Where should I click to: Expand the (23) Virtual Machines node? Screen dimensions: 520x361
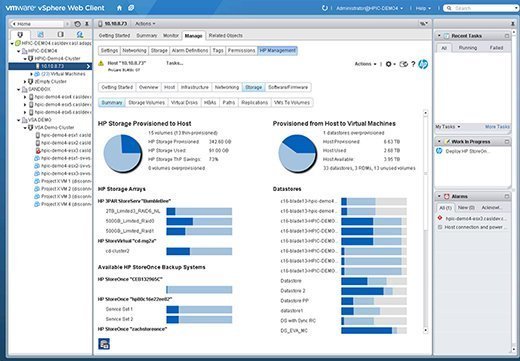[x=32, y=74]
